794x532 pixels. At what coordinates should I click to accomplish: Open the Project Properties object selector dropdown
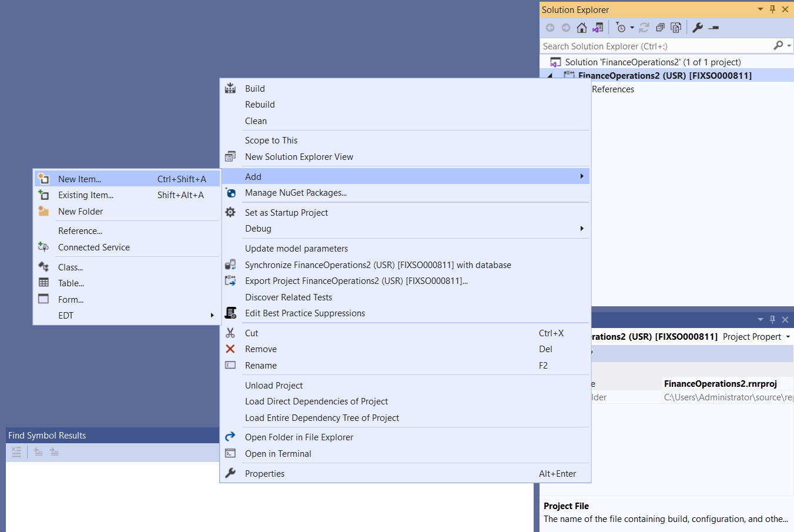[788, 337]
